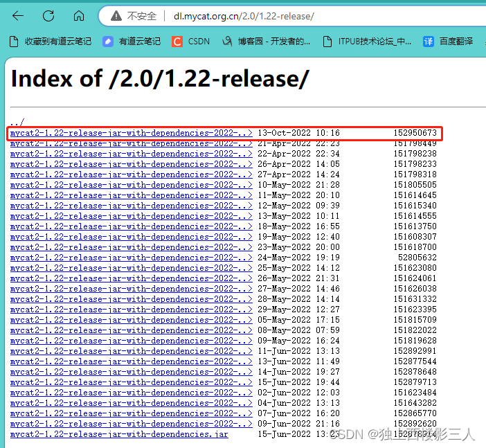The width and height of the screenshot is (486, 448).
Task: Download the jar dated 11-Jun-2022 13:13
Action: pyautogui.click(x=131, y=351)
